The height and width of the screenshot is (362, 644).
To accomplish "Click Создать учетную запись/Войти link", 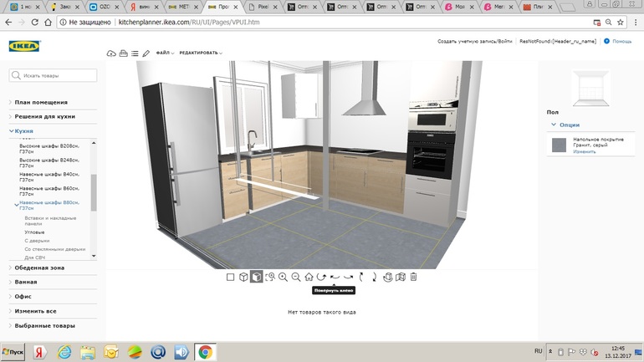I will click(x=474, y=41).
